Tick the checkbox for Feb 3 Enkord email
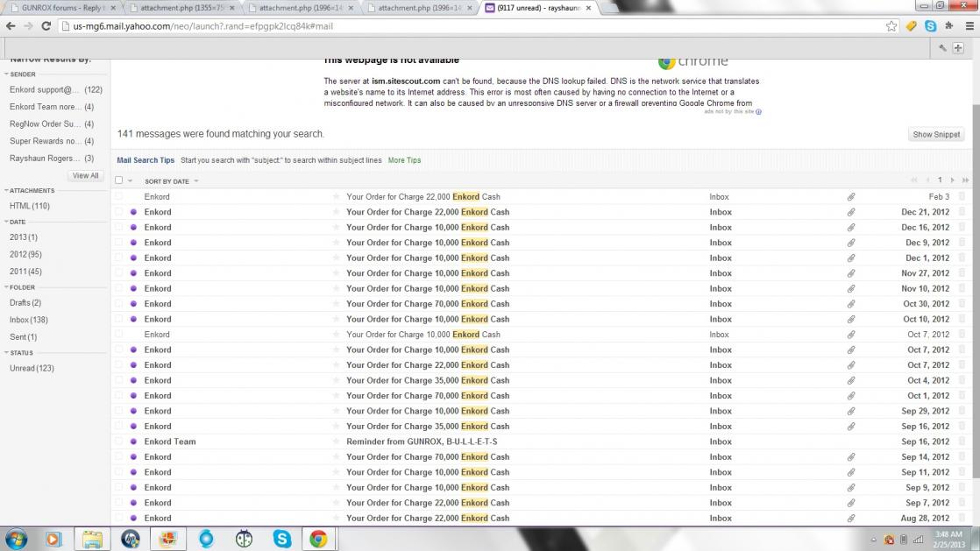The height and width of the screenshot is (551, 980). click(x=119, y=197)
